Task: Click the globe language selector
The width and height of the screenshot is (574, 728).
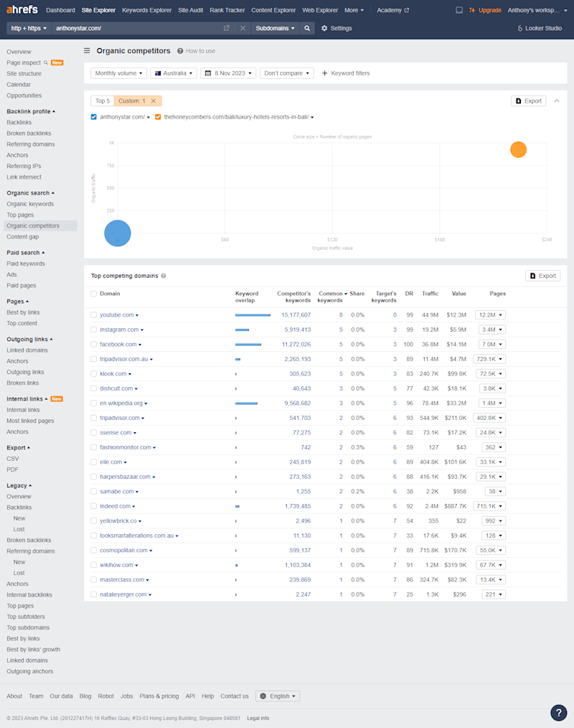Action: point(278,696)
